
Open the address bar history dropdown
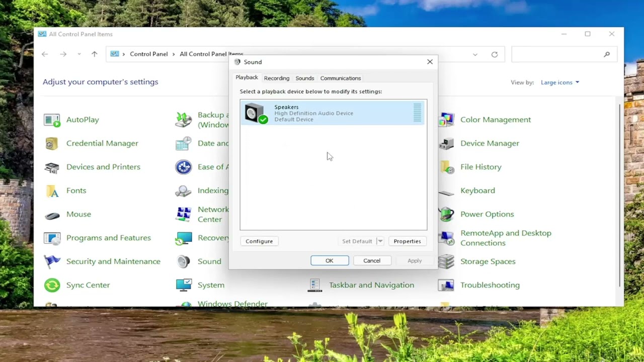(475, 54)
